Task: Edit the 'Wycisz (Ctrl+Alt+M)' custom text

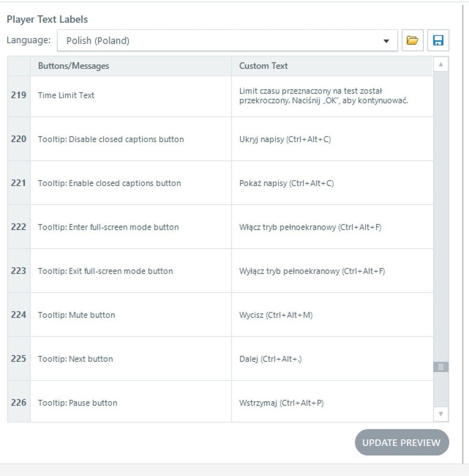Action: [x=276, y=315]
